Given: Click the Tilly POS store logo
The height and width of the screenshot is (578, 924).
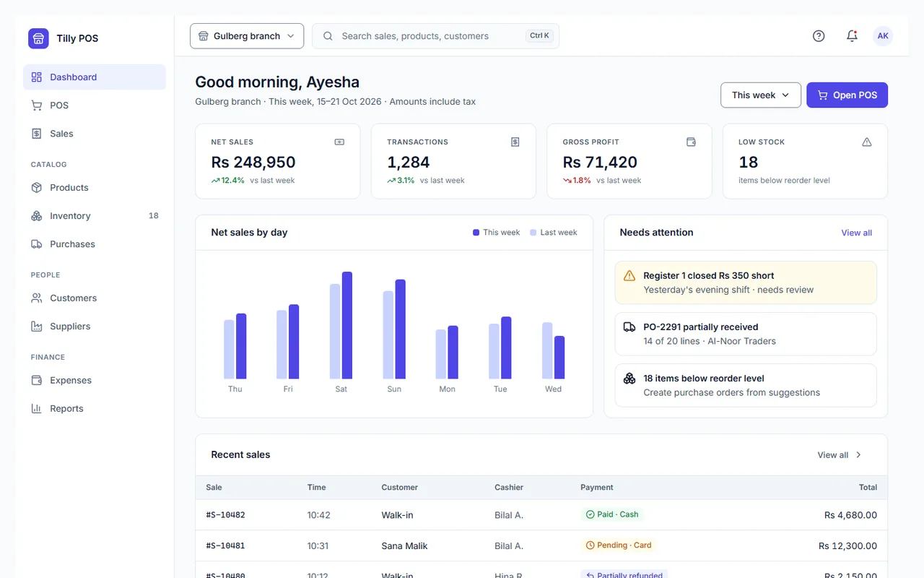Looking at the screenshot, I should [38, 38].
